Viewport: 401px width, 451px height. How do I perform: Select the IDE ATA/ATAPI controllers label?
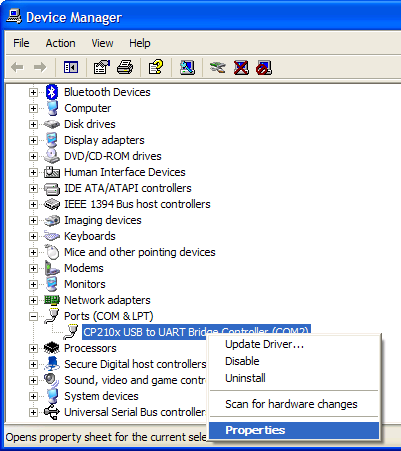coord(128,188)
